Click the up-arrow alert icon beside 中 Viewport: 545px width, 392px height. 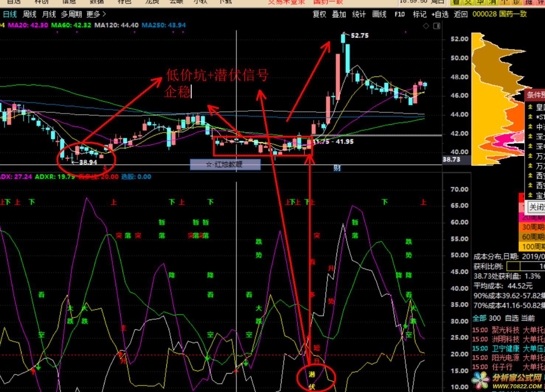coord(530,126)
